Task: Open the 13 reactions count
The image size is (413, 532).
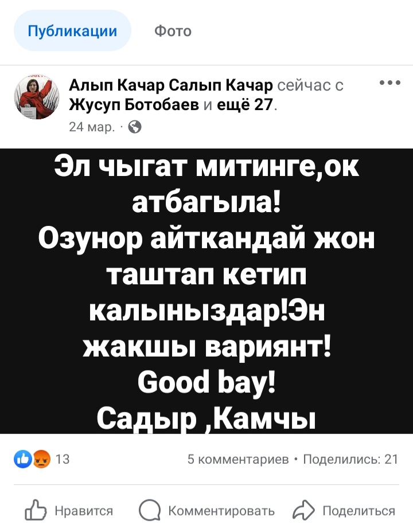Action: [63, 459]
